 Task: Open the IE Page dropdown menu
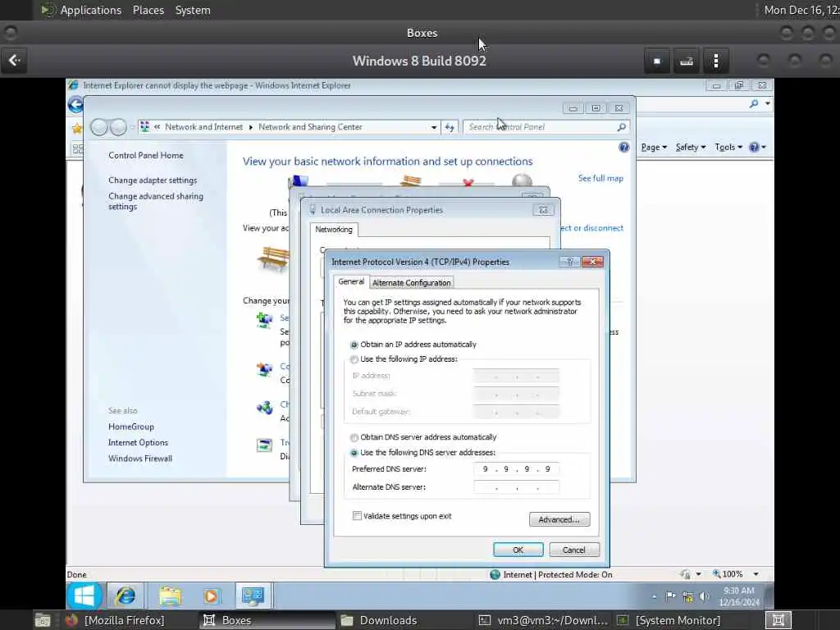click(x=654, y=147)
